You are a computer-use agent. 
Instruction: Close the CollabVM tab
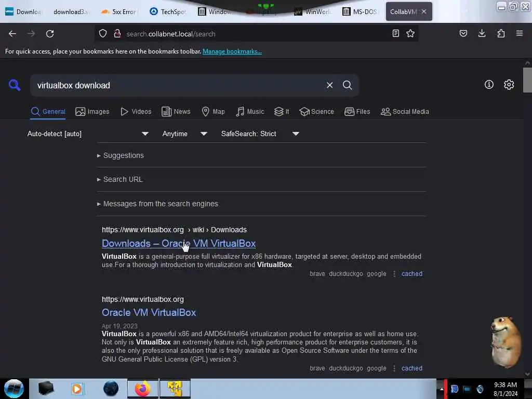coord(424,11)
